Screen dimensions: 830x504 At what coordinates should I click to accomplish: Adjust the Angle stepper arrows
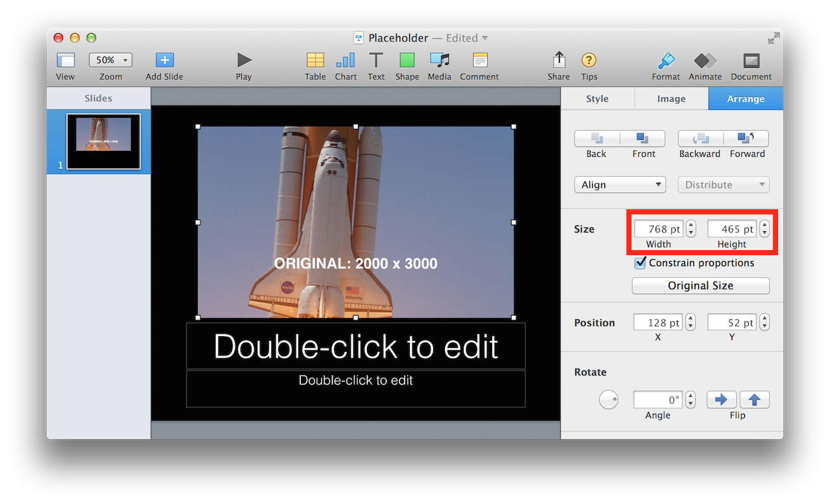[x=691, y=400]
